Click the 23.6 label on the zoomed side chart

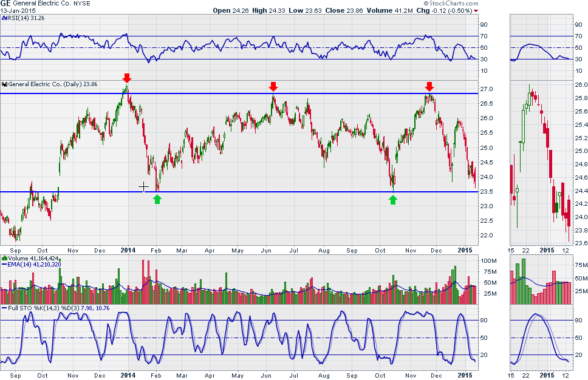581,243
